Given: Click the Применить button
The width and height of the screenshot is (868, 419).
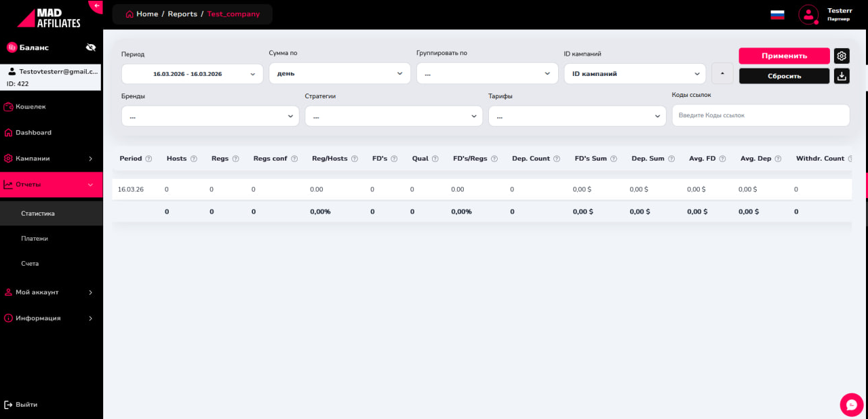Looking at the screenshot, I should click(784, 56).
